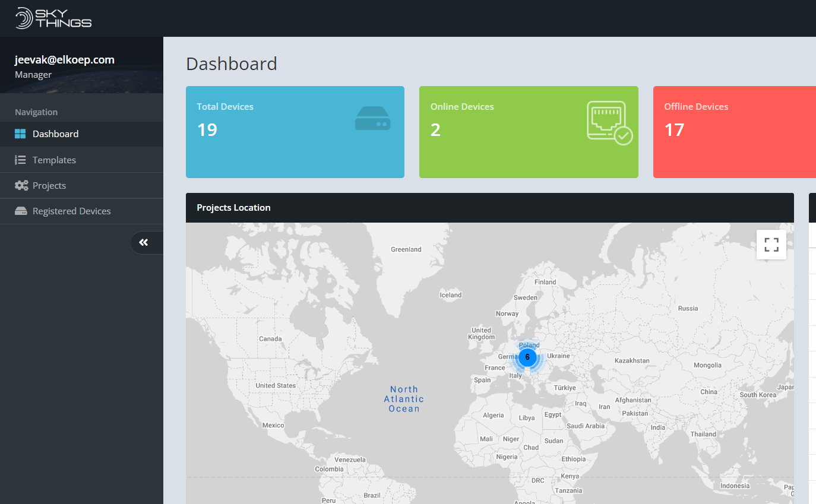This screenshot has width=816, height=504.
Task: Open the Offline Devices card
Action: pos(734,132)
